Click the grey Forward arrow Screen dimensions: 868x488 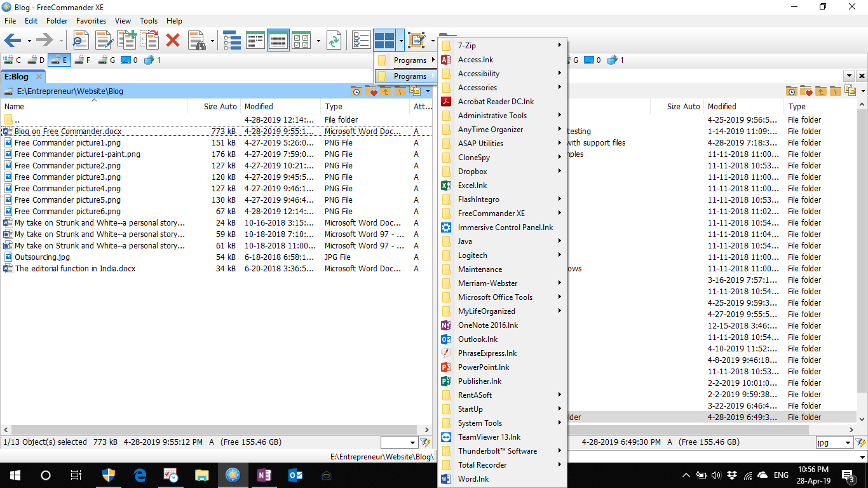(44, 41)
